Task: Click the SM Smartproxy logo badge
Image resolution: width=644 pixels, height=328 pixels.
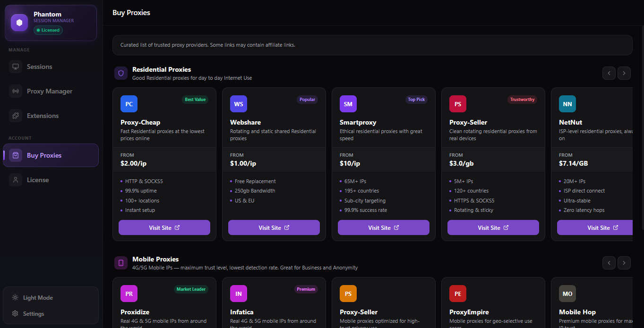Action: tap(348, 104)
